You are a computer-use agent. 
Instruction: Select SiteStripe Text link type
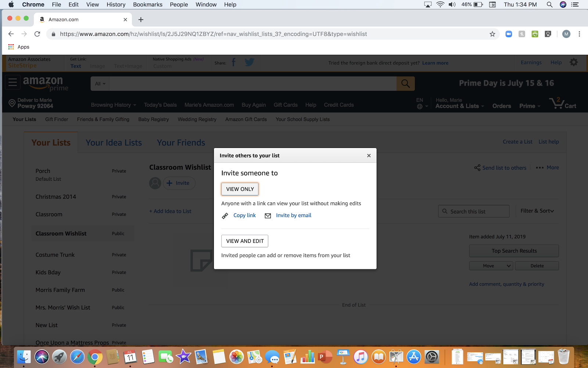[x=76, y=66]
